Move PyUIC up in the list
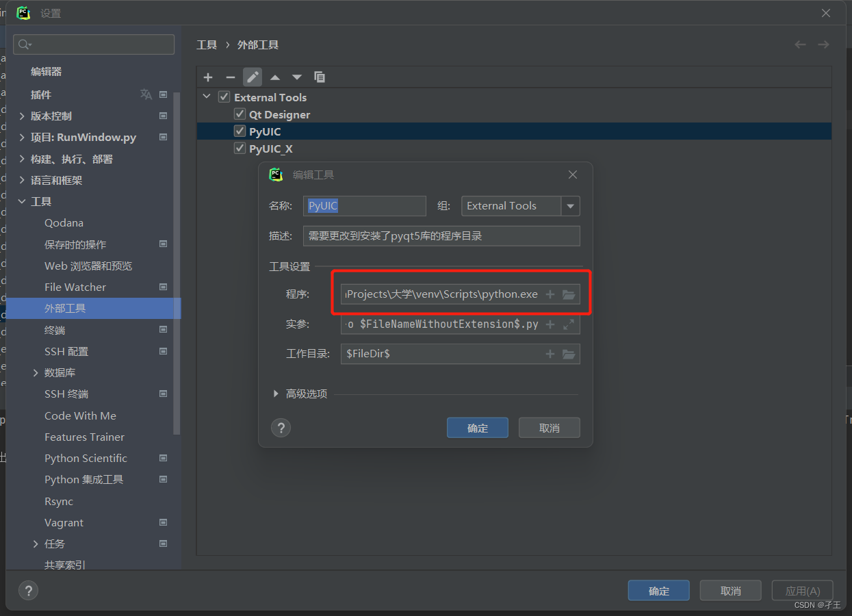The image size is (852, 616). click(274, 77)
